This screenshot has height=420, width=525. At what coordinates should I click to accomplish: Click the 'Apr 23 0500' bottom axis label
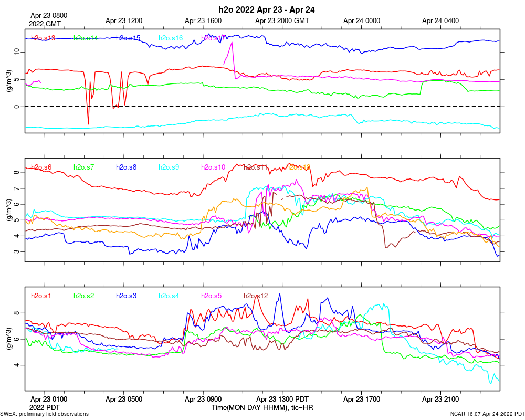[124, 400]
